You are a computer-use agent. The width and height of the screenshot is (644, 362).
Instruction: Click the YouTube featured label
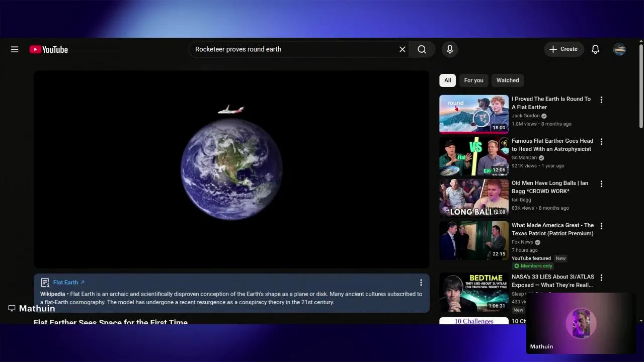click(x=531, y=258)
